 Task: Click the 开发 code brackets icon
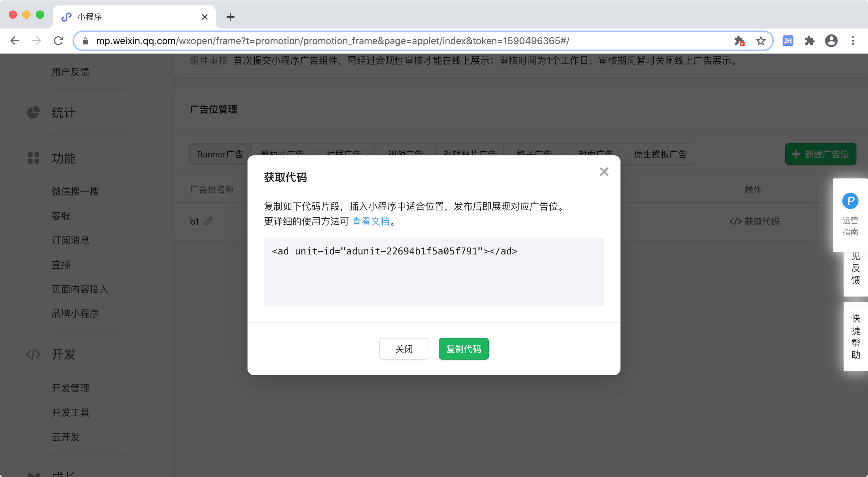pos(34,354)
